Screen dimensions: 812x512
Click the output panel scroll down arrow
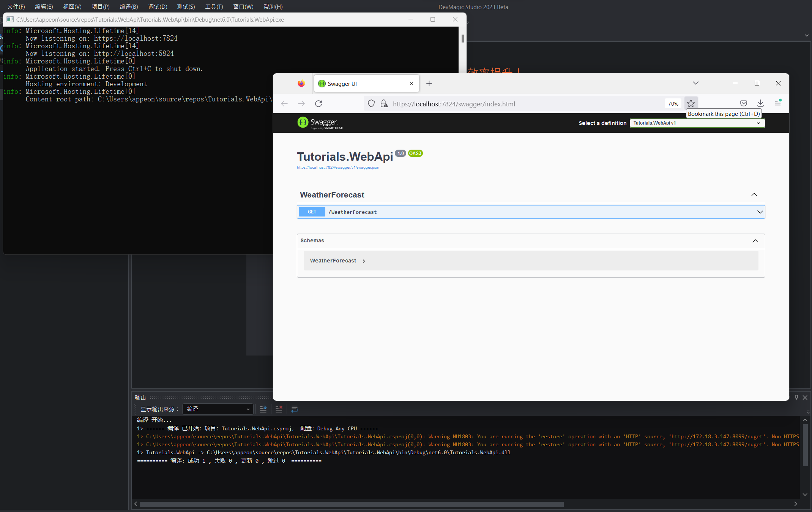(x=805, y=494)
